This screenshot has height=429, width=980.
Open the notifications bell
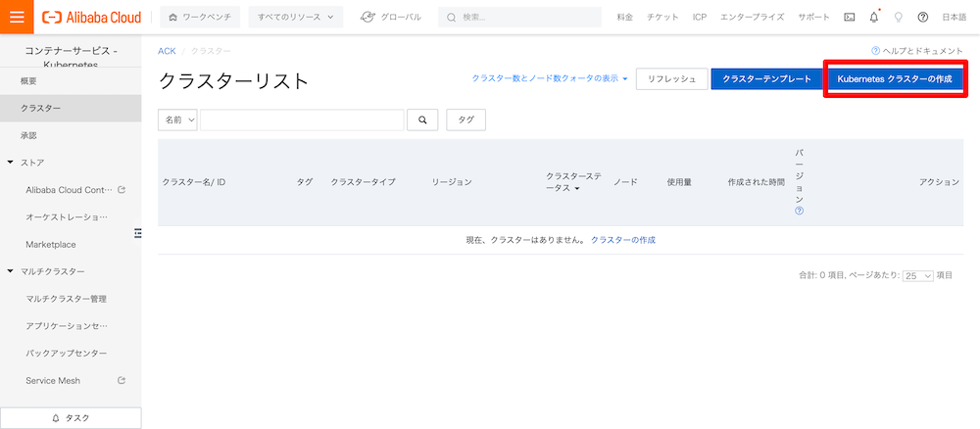(x=873, y=17)
